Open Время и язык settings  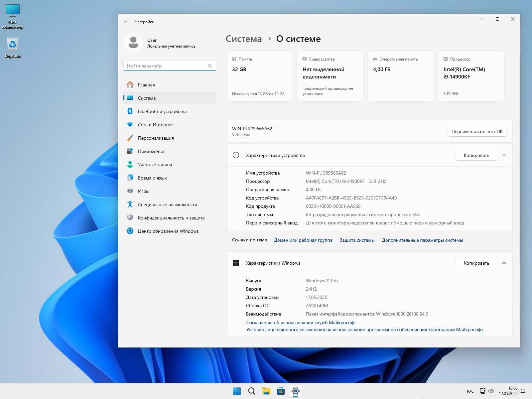click(x=170, y=178)
